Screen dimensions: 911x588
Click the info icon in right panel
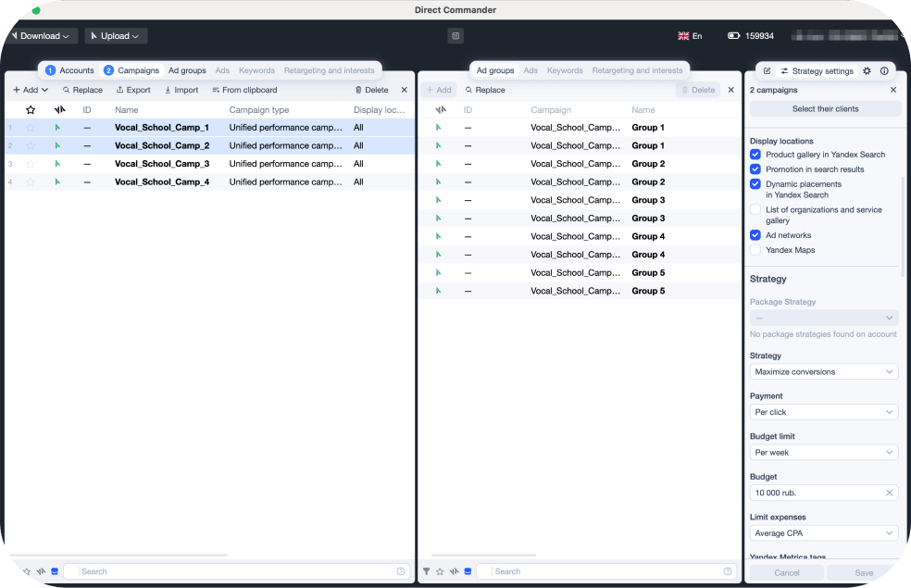point(884,71)
